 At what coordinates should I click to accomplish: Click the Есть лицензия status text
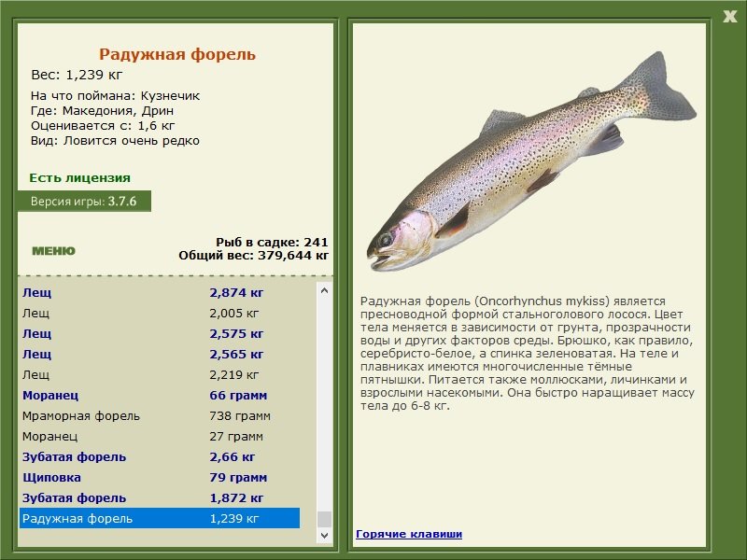[79, 177]
